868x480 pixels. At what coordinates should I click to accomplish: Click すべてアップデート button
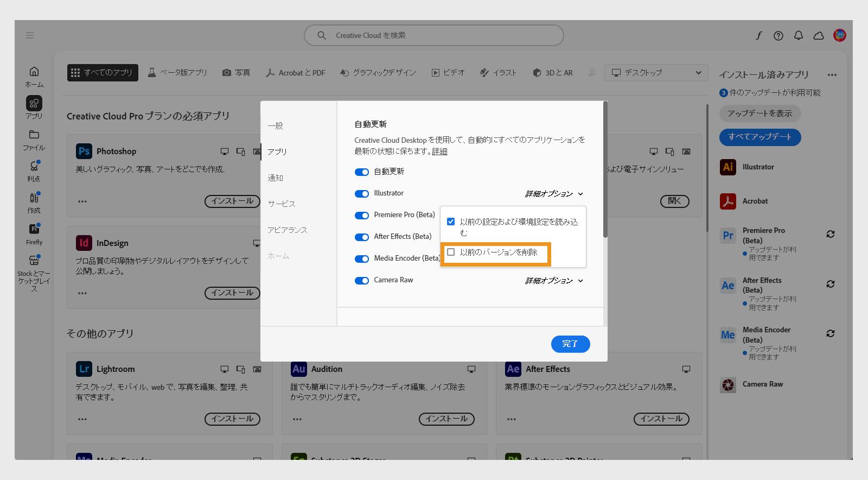click(760, 137)
